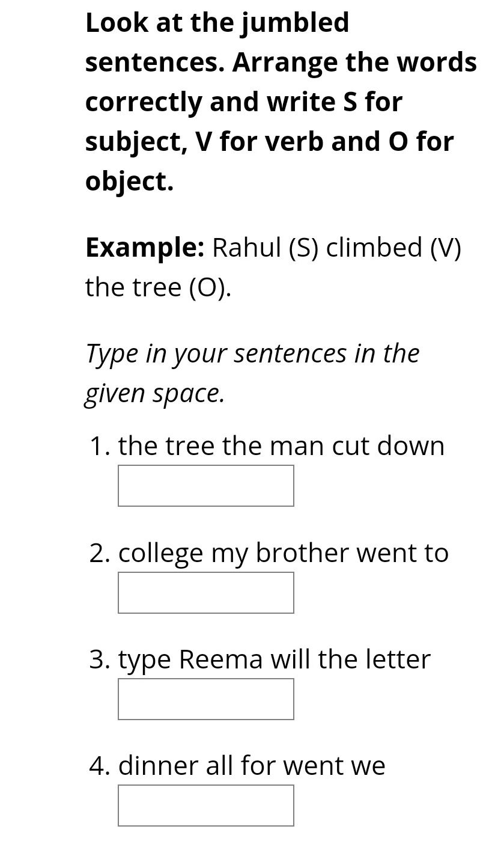Select question 1 text about the tree
This screenshot has width=504, height=844.
click(281, 445)
